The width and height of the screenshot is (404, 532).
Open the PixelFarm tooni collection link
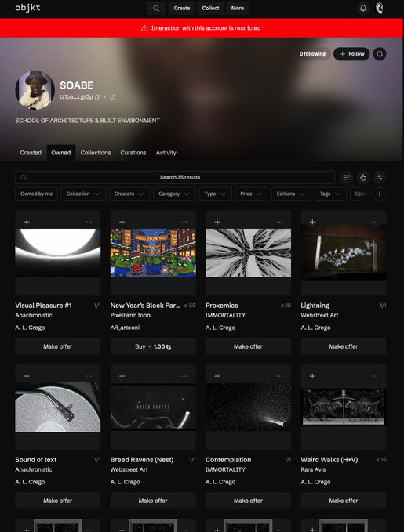coord(131,315)
